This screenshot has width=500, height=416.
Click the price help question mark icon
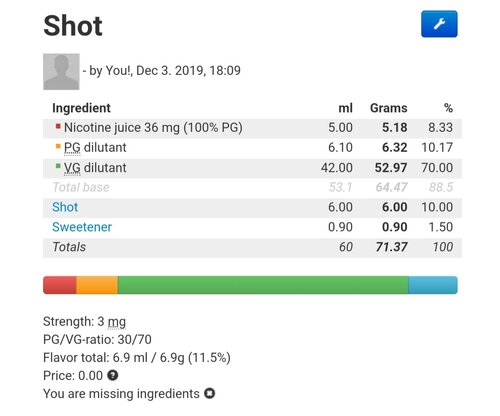point(113,375)
